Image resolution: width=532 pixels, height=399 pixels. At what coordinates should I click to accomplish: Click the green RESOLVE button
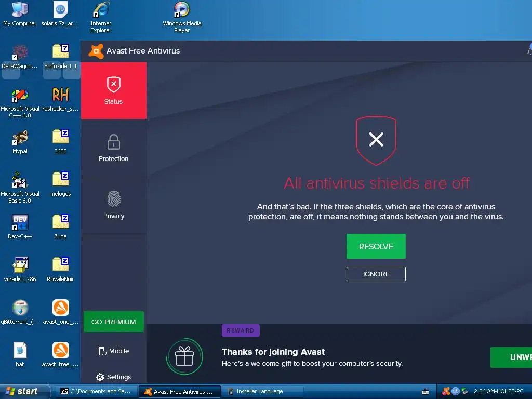coord(376,246)
